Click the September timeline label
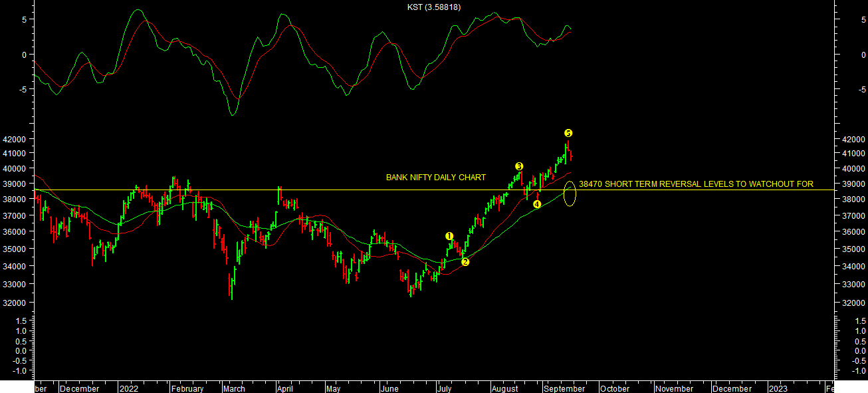Image resolution: width=868 pixels, height=393 pixels. pyautogui.click(x=564, y=388)
